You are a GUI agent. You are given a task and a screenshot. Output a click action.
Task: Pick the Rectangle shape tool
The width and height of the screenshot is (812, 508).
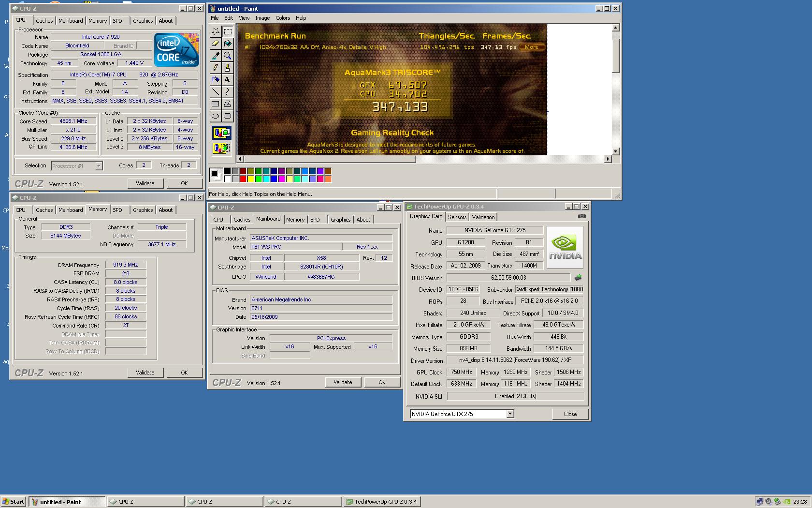pyautogui.click(x=216, y=104)
